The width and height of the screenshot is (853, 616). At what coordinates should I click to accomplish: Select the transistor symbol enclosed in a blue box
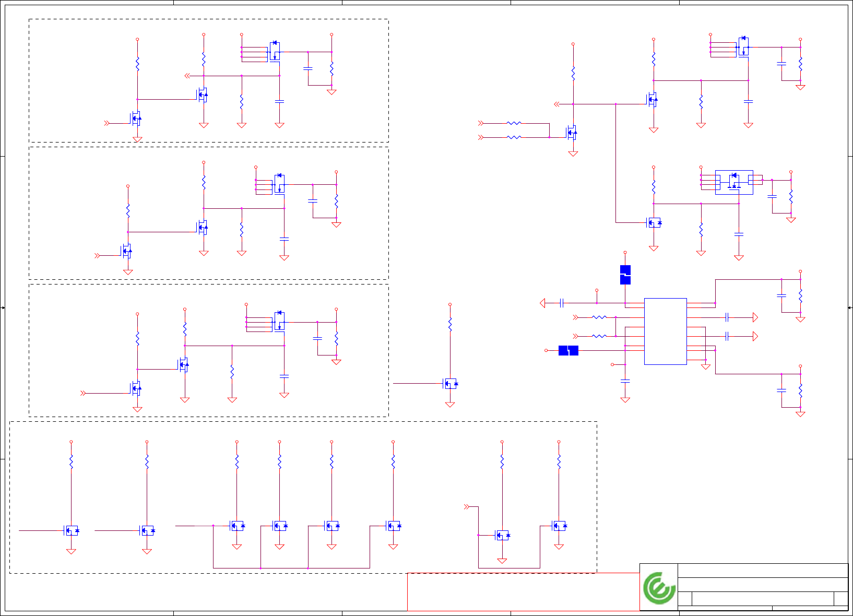(x=734, y=182)
